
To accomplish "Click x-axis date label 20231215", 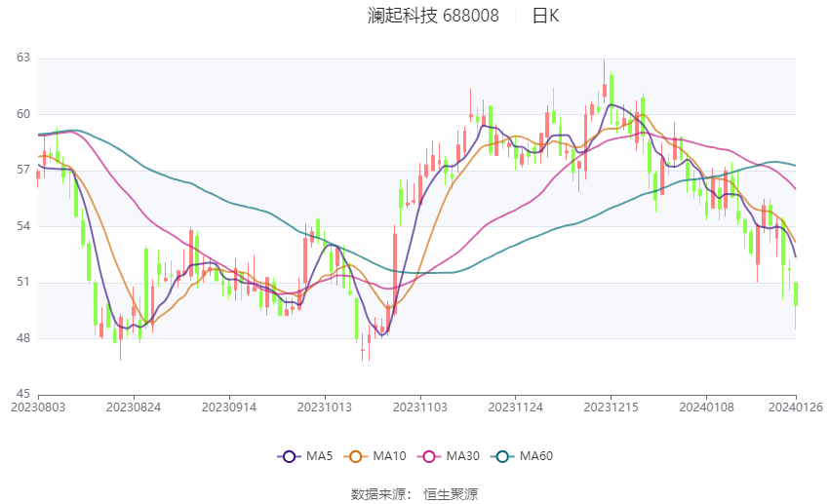I will click(612, 407).
